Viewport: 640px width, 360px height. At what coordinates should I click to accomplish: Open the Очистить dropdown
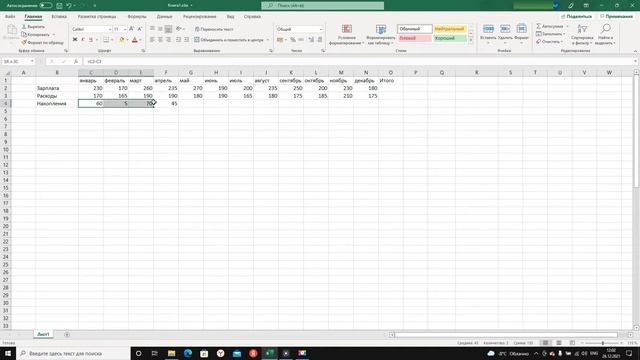[x=549, y=42]
